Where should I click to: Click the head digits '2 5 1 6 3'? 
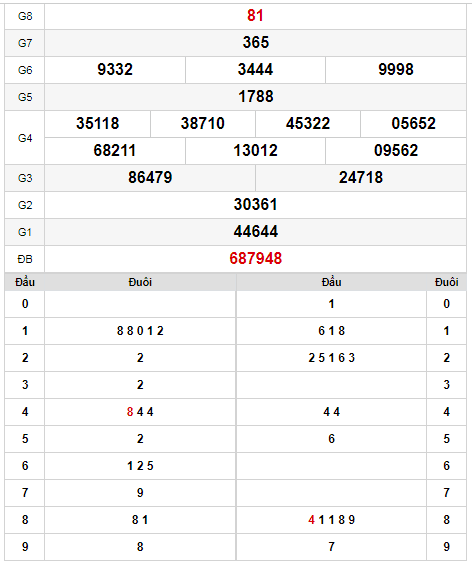click(x=331, y=358)
